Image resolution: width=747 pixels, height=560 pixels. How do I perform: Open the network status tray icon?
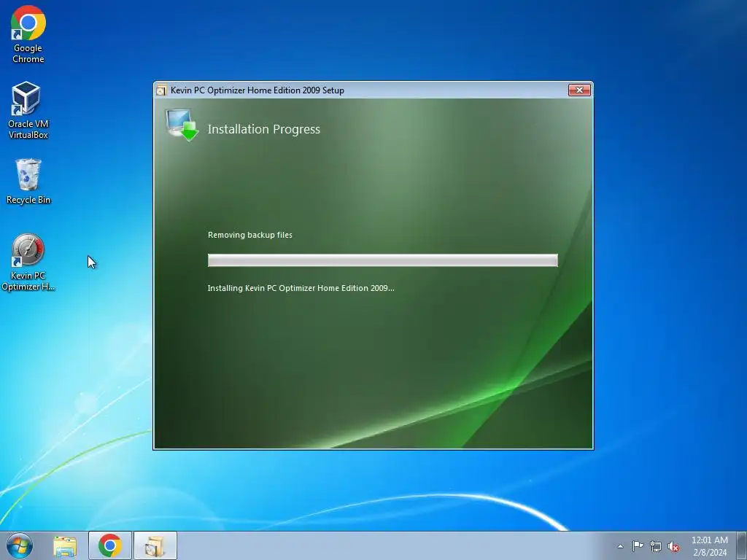(656, 546)
